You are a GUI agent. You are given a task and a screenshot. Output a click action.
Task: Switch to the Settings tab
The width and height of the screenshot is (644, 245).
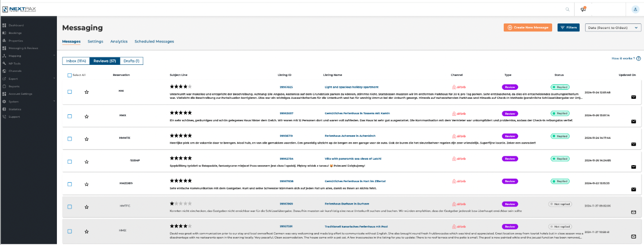[x=95, y=41]
